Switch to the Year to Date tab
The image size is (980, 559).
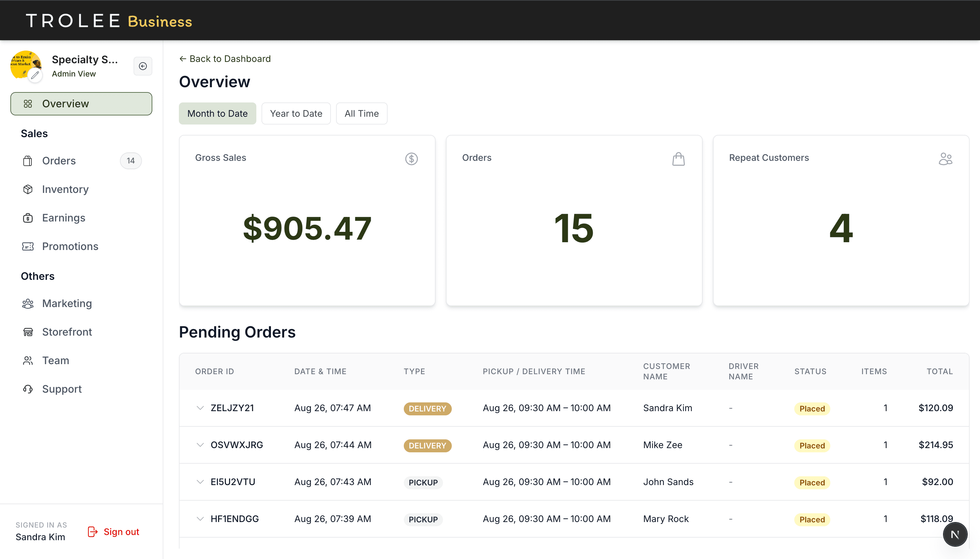[x=296, y=113]
